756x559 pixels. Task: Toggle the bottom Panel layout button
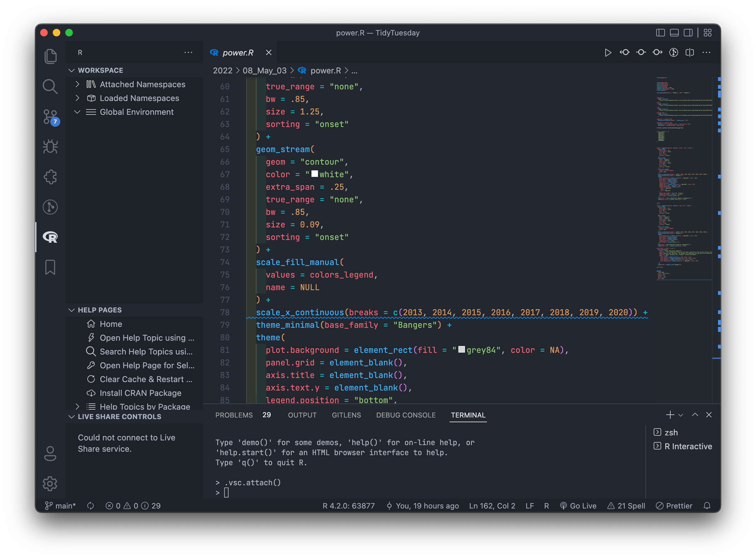click(x=674, y=33)
